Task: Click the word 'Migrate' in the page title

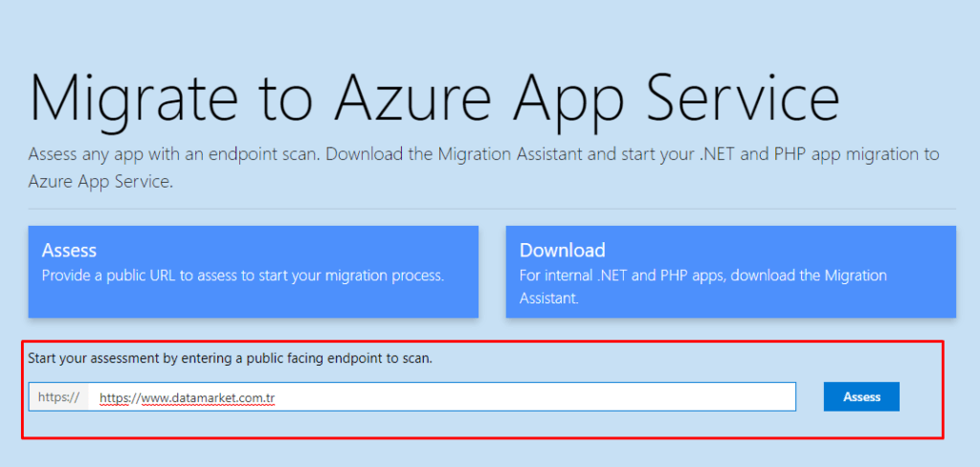Action: point(133,100)
